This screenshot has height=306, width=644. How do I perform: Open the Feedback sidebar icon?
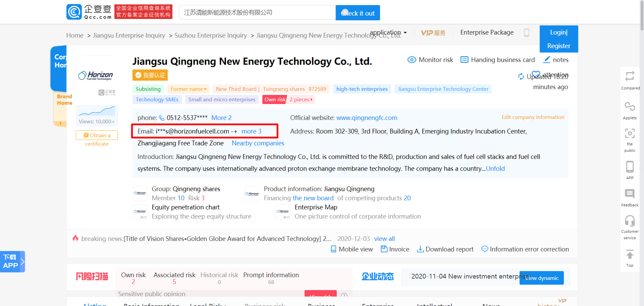point(630,194)
